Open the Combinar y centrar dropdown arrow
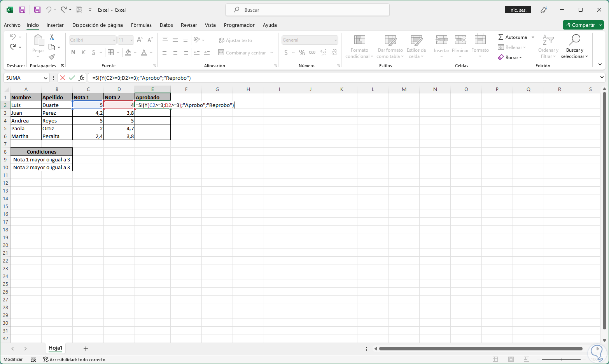 tap(271, 53)
